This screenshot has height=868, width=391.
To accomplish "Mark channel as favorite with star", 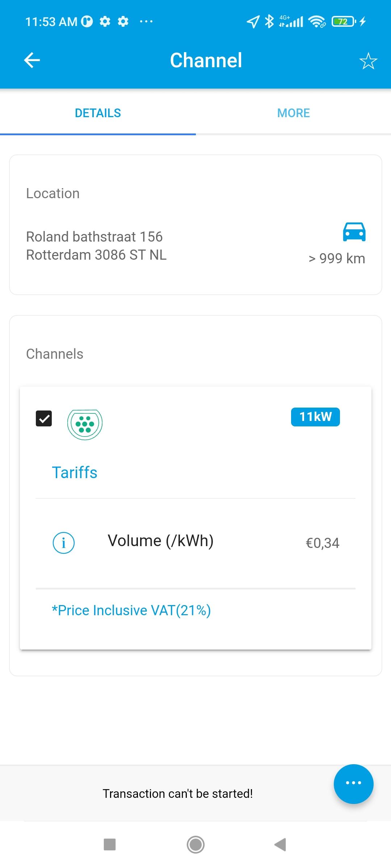I will point(368,61).
